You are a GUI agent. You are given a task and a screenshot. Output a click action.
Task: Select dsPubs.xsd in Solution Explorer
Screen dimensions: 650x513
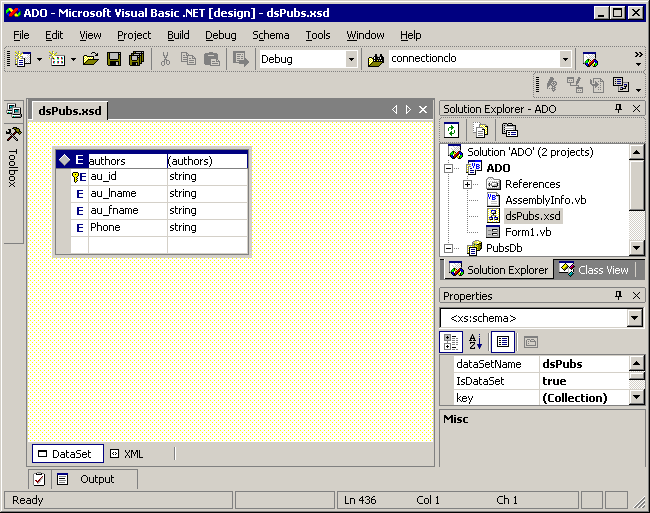(x=532, y=216)
